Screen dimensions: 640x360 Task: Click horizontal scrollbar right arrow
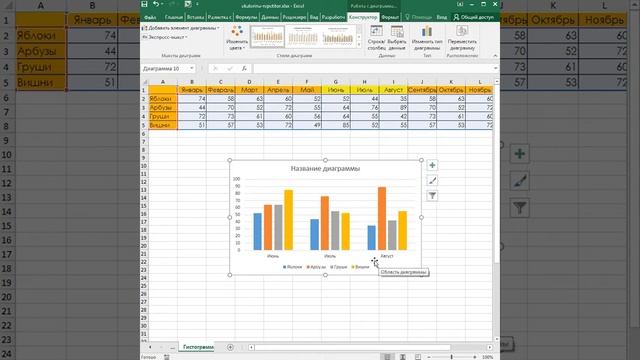click(x=489, y=347)
